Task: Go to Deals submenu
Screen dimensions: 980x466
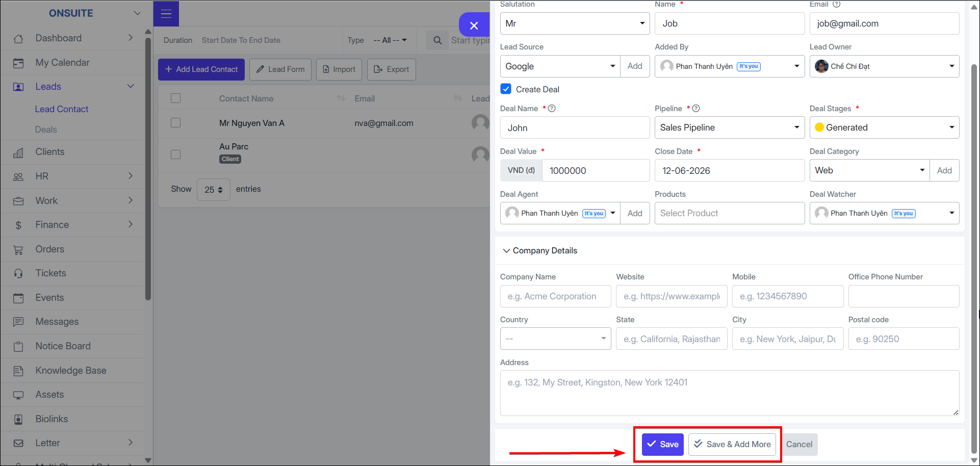Action: click(x=46, y=130)
